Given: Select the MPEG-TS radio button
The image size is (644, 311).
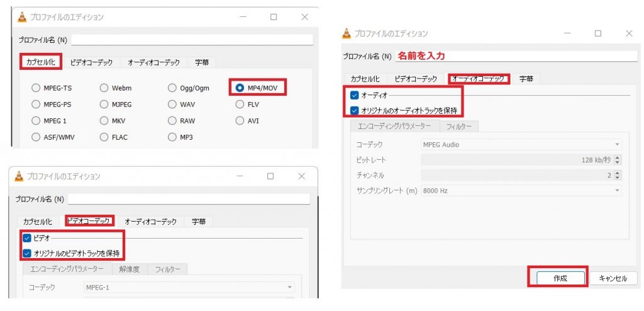Looking at the screenshot, I should 36,88.
